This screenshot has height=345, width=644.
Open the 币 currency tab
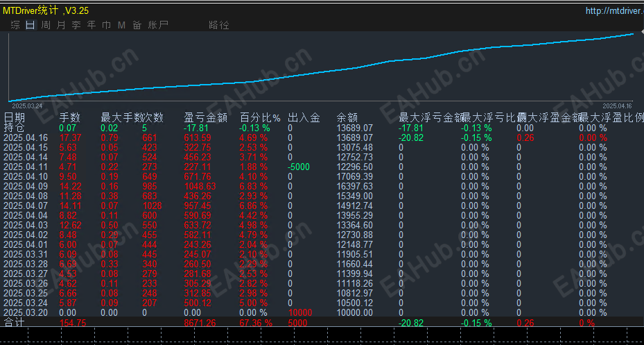(x=106, y=26)
